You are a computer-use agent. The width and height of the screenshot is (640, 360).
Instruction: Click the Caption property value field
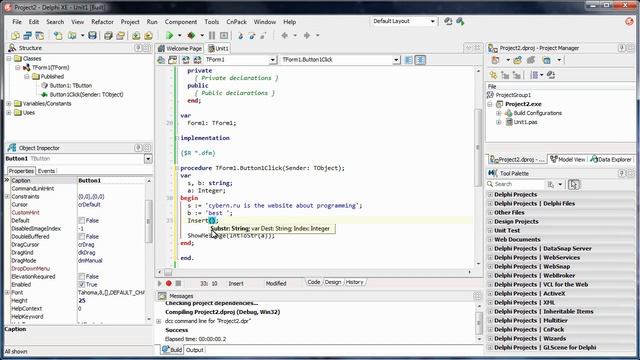pyautogui.click(x=111, y=180)
